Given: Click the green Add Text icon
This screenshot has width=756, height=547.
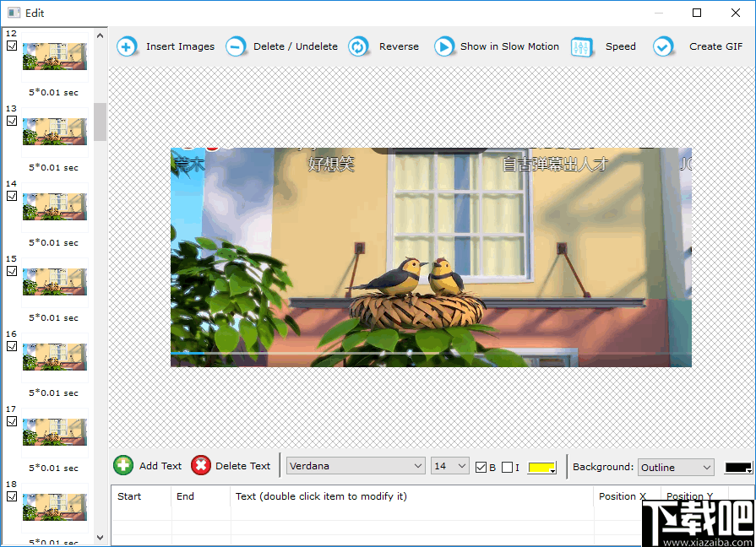Looking at the screenshot, I should pyautogui.click(x=123, y=465).
